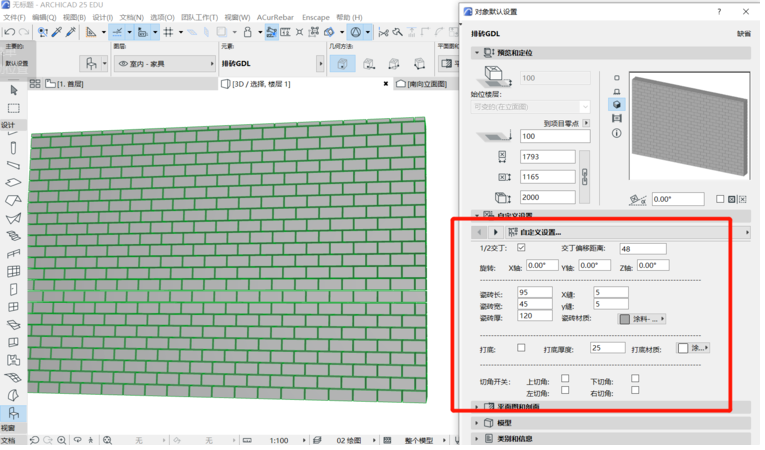Select the Arrow tool in toolbox
Screen dimensions: 765x450
14,90
